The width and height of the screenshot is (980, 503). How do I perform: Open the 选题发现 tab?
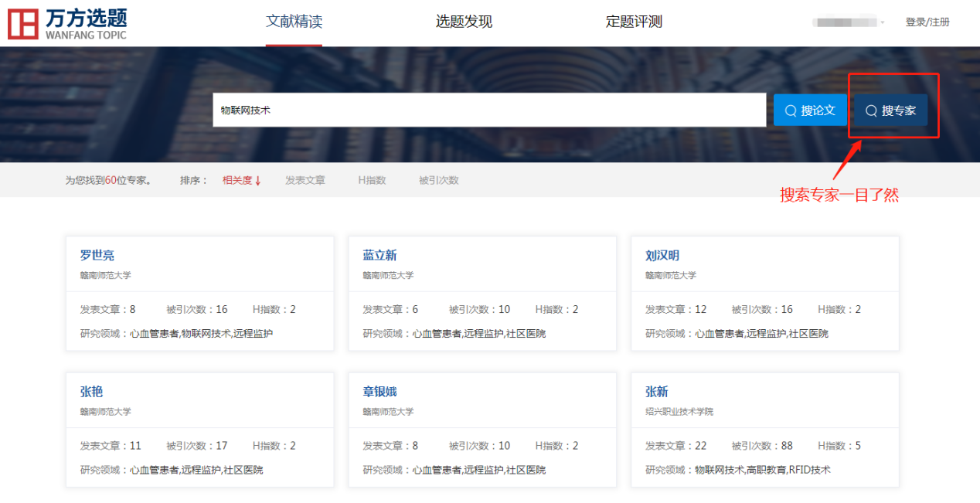pyautogui.click(x=464, y=22)
